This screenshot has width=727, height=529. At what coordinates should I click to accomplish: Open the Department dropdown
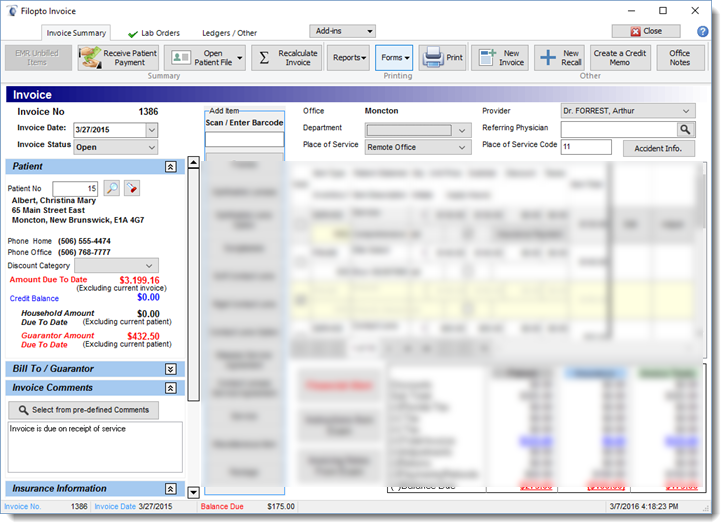tap(462, 130)
